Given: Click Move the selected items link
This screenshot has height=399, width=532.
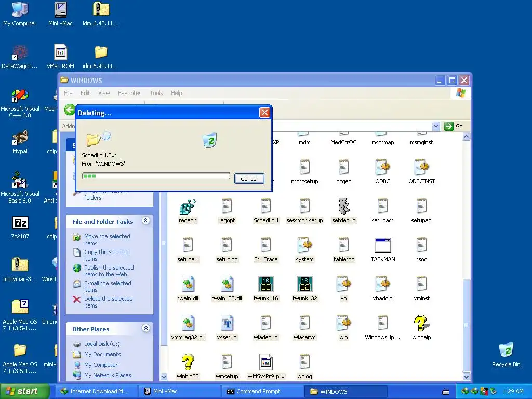Looking at the screenshot, I should click(107, 240).
